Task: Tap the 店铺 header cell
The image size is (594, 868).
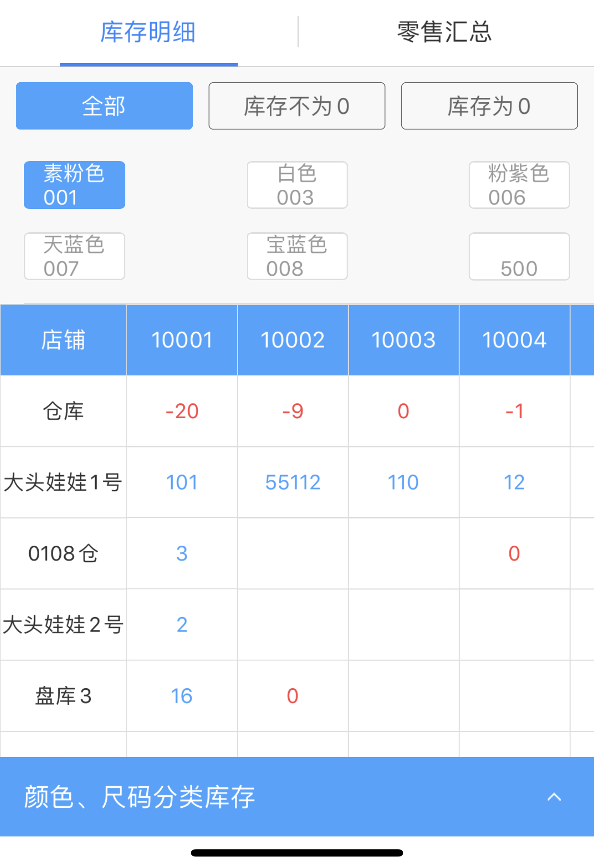Action: tap(63, 340)
